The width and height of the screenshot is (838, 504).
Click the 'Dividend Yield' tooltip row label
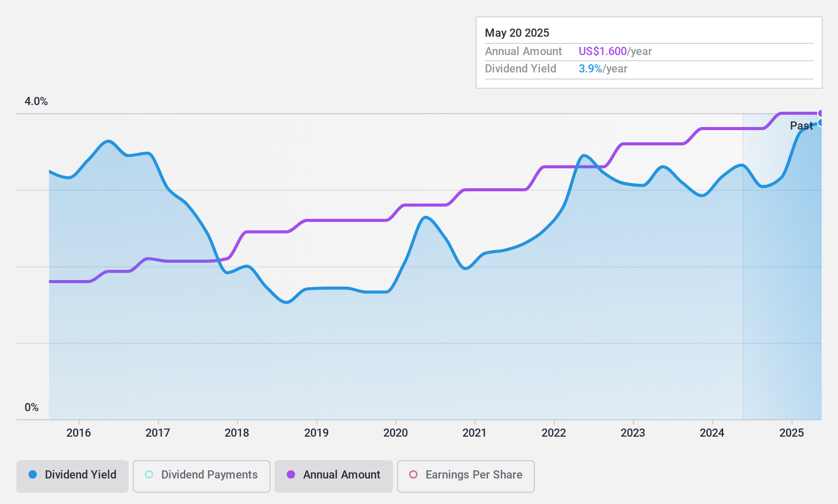pos(521,69)
